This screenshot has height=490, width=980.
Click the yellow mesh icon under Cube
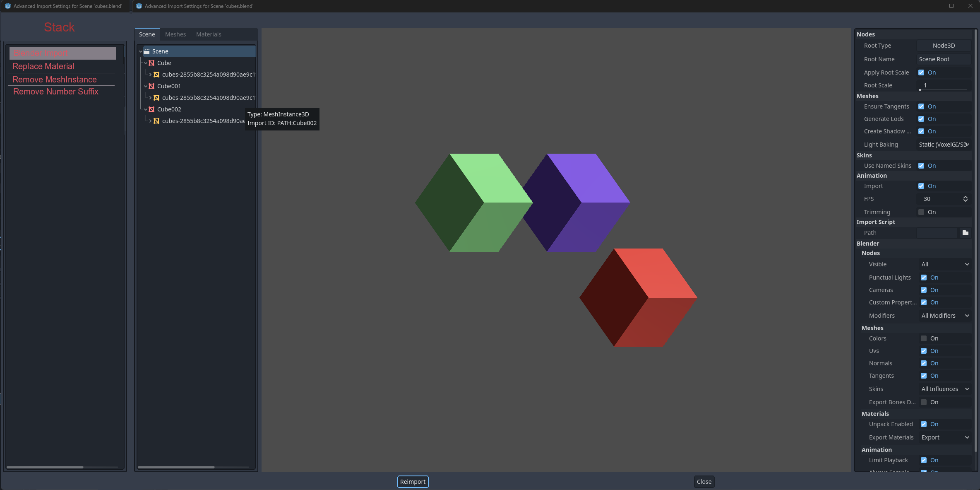(x=156, y=75)
